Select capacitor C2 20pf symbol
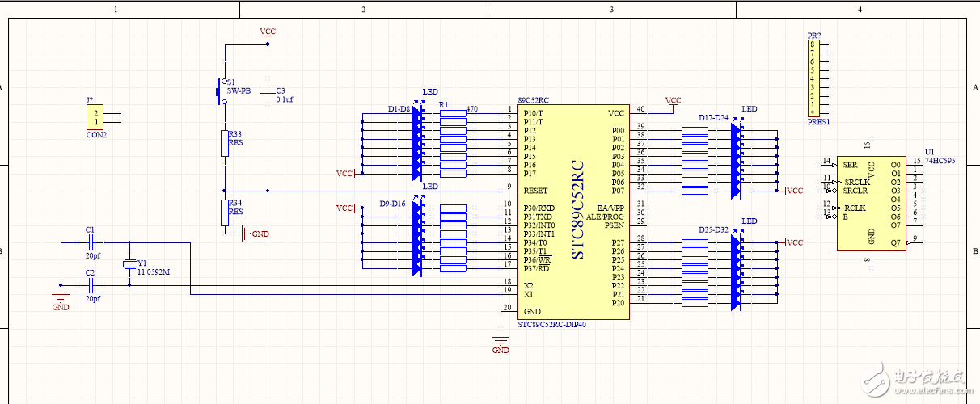 [x=92, y=285]
